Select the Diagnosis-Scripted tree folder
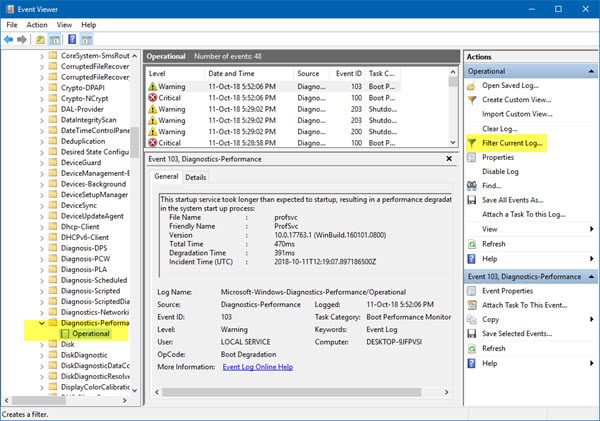 tap(90, 291)
